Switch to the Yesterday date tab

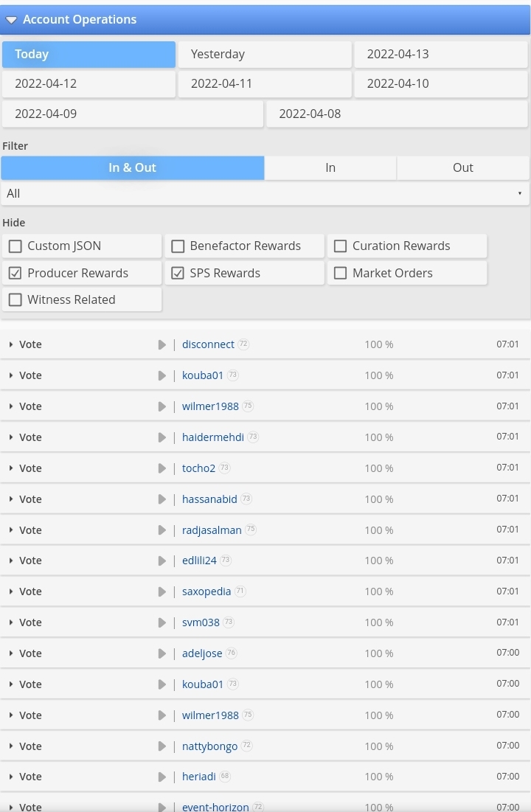pos(265,55)
